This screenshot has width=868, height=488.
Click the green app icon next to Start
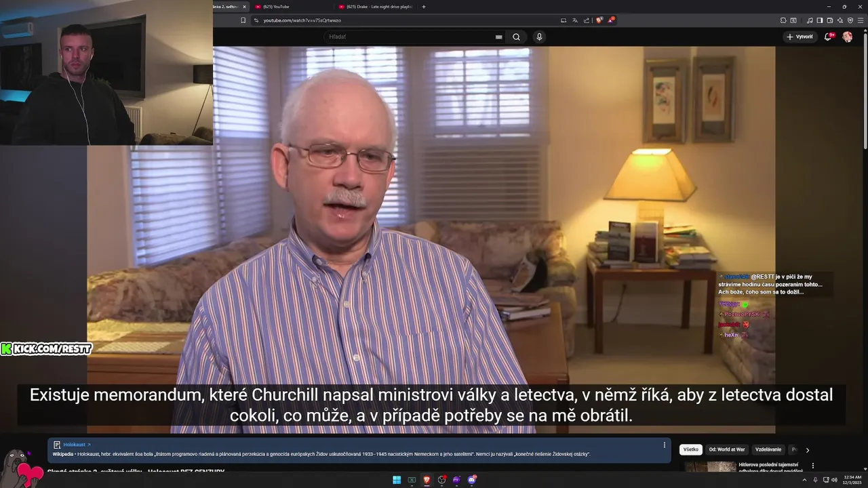(x=412, y=480)
